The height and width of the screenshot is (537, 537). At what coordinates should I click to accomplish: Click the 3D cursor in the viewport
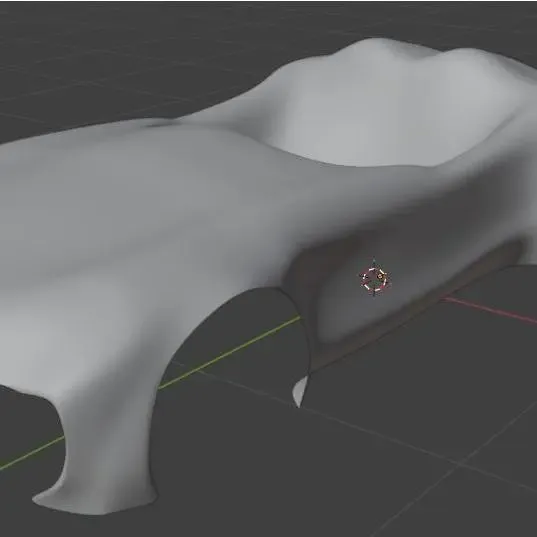pos(374,279)
